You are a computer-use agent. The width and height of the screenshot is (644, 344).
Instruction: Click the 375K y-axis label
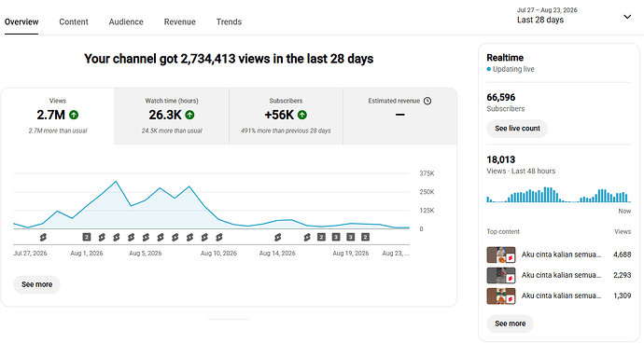coord(427,173)
